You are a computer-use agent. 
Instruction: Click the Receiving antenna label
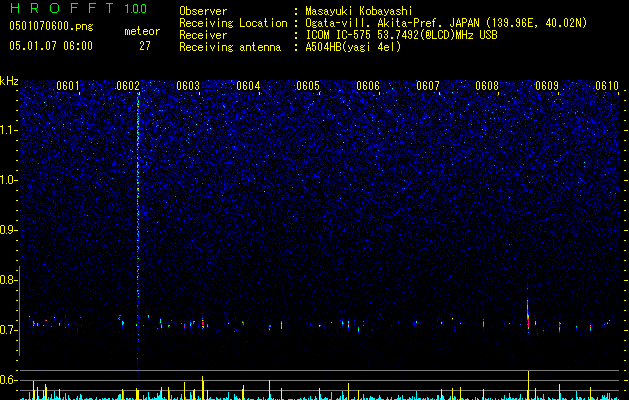pyautogui.click(x=230, y=47)
